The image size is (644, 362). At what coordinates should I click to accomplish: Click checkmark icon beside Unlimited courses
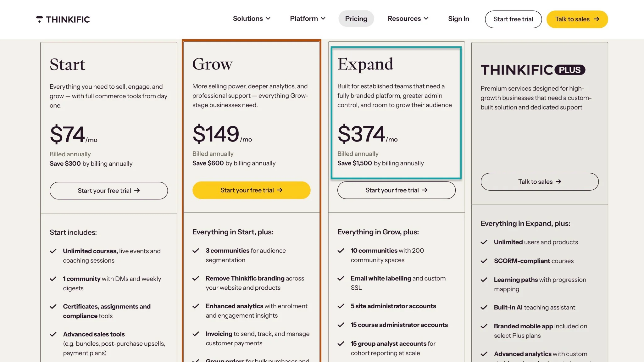click(53, 251)
